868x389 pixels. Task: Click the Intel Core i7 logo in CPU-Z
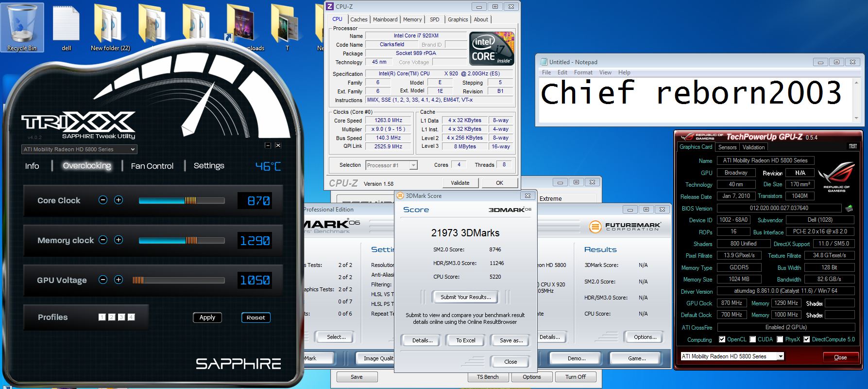(x=492, y=49)
